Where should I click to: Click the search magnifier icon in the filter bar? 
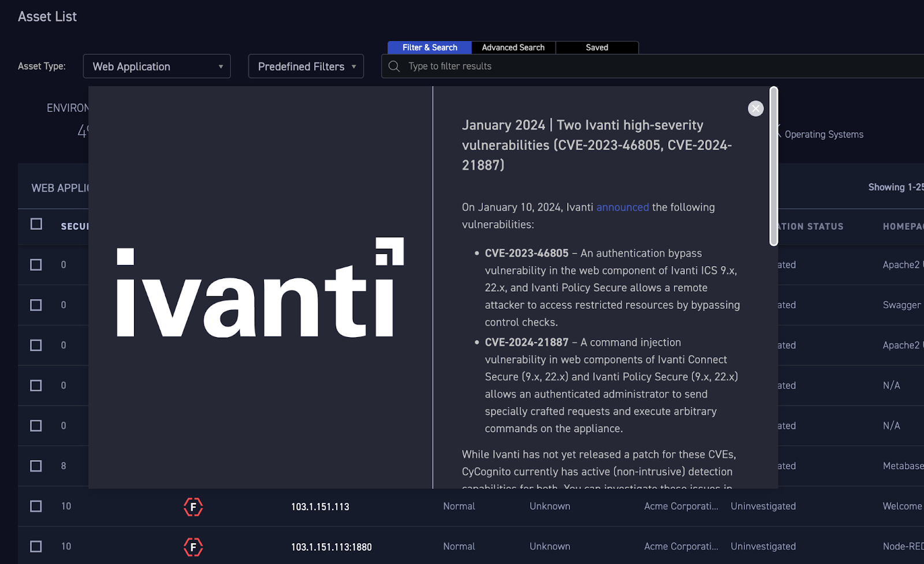pyautogui.click(x=393, y=66)
